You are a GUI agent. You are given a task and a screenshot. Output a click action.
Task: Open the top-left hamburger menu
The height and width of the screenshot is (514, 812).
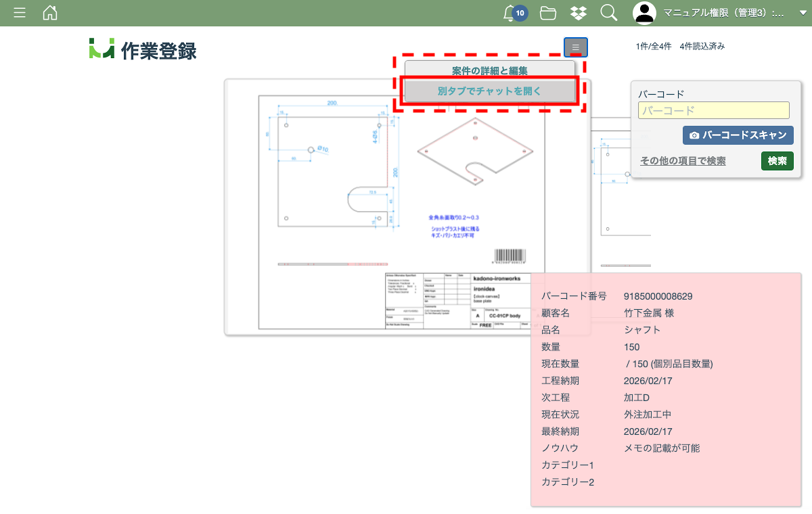click(20, 13)
